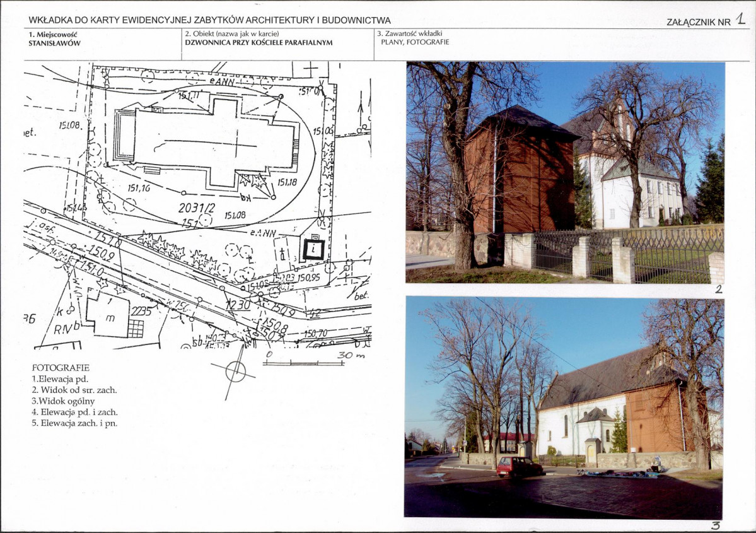Click the 'FOTOGRAFIE' list heading
This screenshot has width=756, height=533.
tap(61, 368)
